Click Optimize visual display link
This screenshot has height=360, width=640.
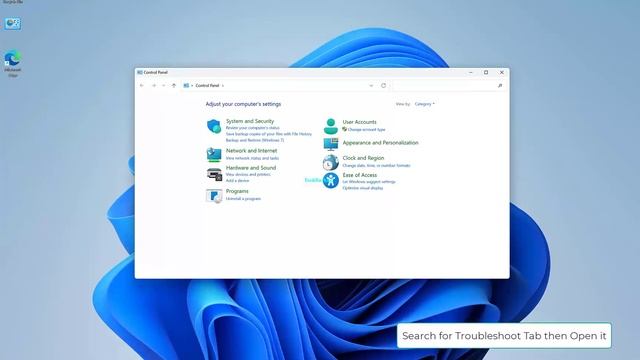[x=363, y=188]
